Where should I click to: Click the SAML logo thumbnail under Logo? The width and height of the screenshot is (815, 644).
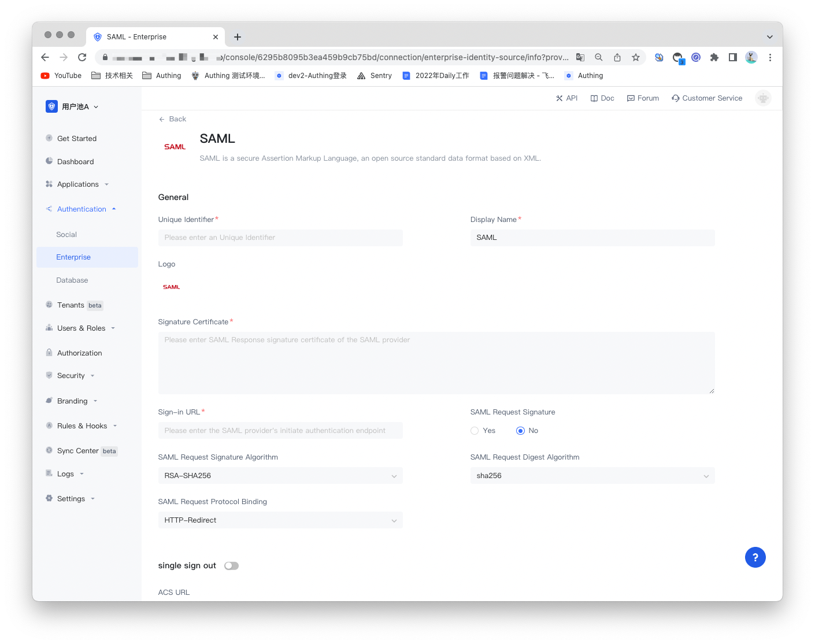[x=172, y=287]
